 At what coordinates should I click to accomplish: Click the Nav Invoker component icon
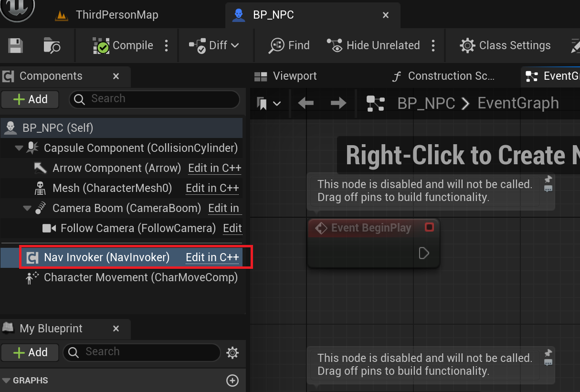tap(32, 257)
